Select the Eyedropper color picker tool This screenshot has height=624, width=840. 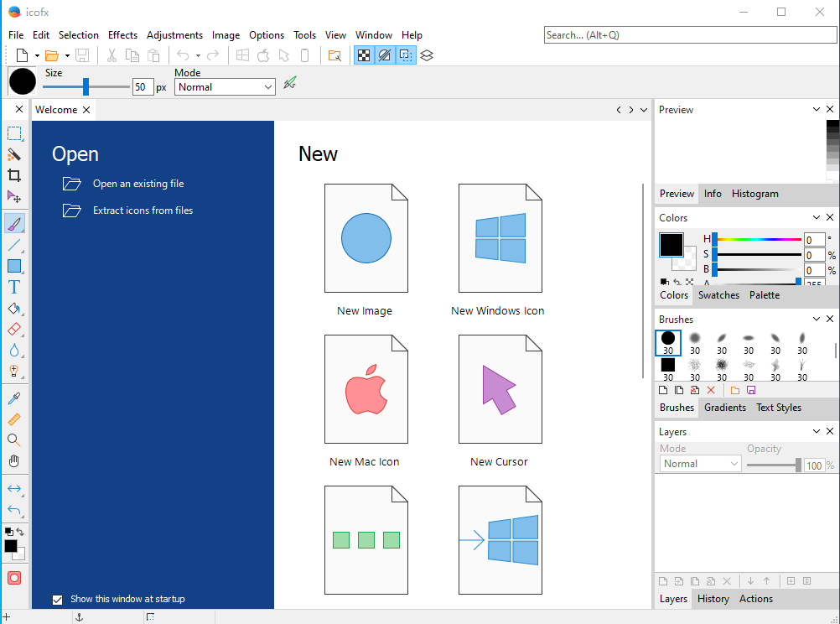(x=14, y=398)
